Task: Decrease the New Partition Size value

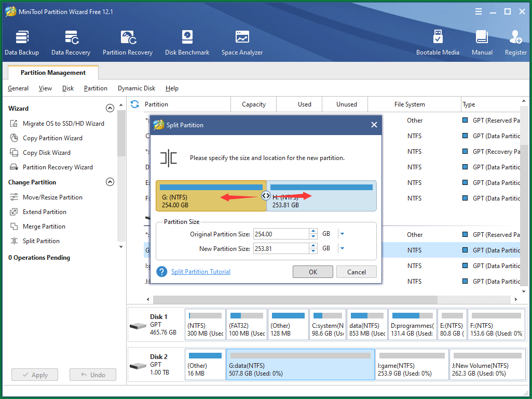Action: click(x=313, y=251)
